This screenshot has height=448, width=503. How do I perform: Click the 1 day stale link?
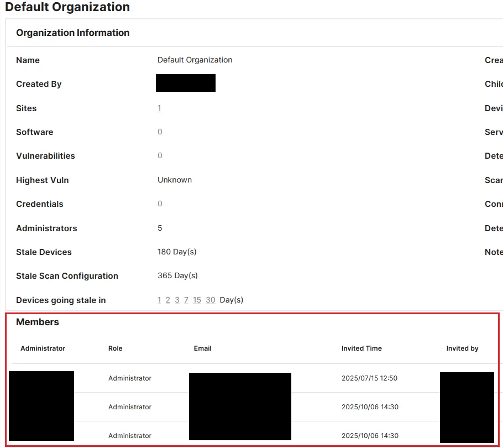159,300
